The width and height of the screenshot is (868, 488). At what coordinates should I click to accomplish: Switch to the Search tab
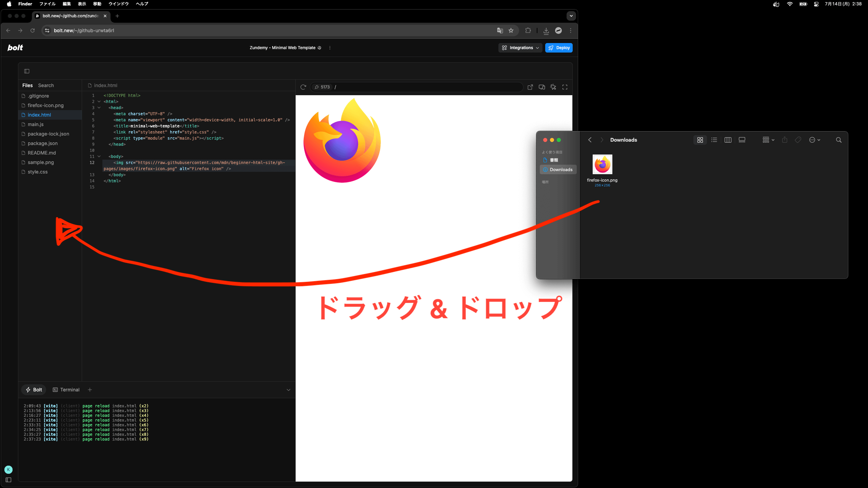(46, 85)
